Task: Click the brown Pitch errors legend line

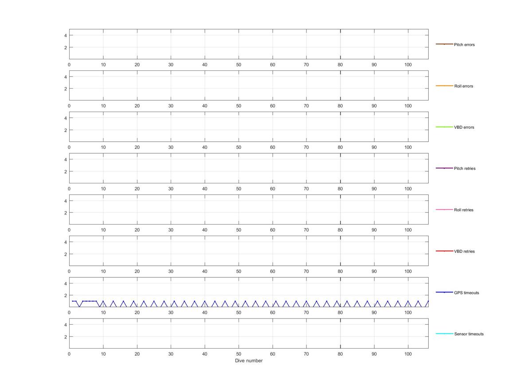Action: pos(444,44)
